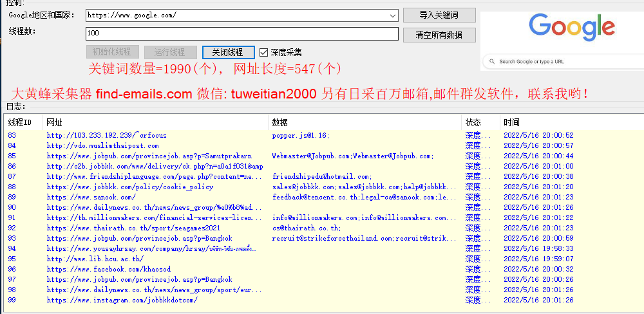Click the 大黄蜂采集器 find-emails.com banner text
Viewport: 644px width, 314px height.
pyautogui.click(x=300, y=94)
